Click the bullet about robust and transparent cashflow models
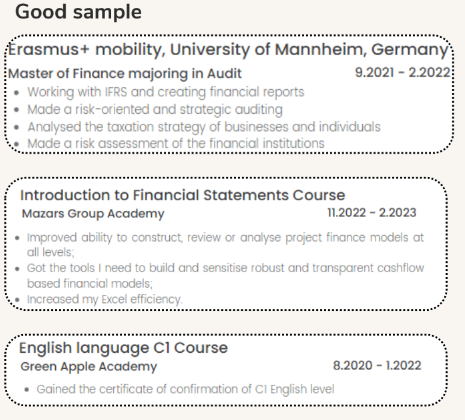This screenshot has height=420, width=465. point(225,275)
